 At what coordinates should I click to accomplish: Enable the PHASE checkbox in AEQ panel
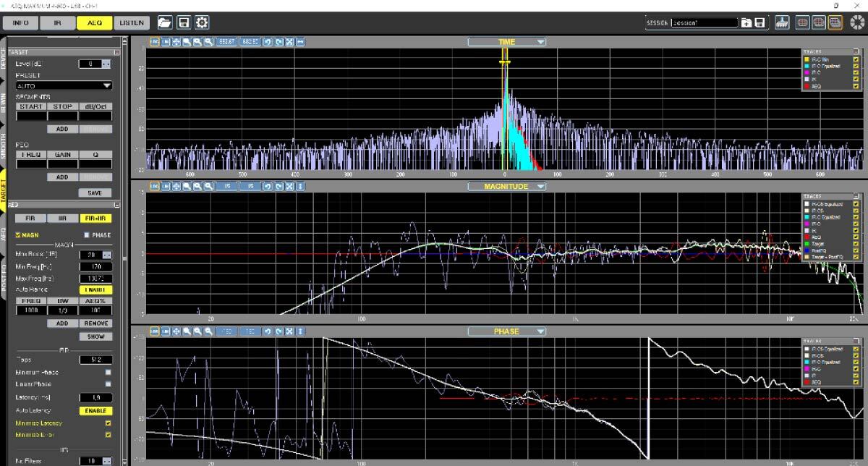point(87,235)
